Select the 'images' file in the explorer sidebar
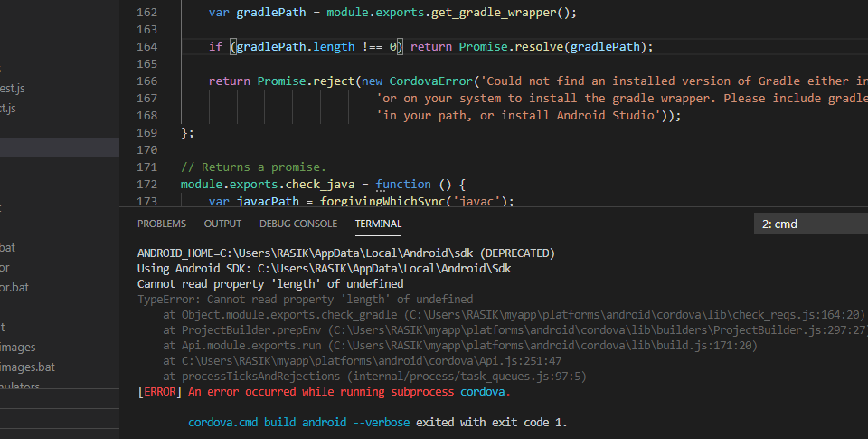The image size is (868, 439). tap(18, 348)
